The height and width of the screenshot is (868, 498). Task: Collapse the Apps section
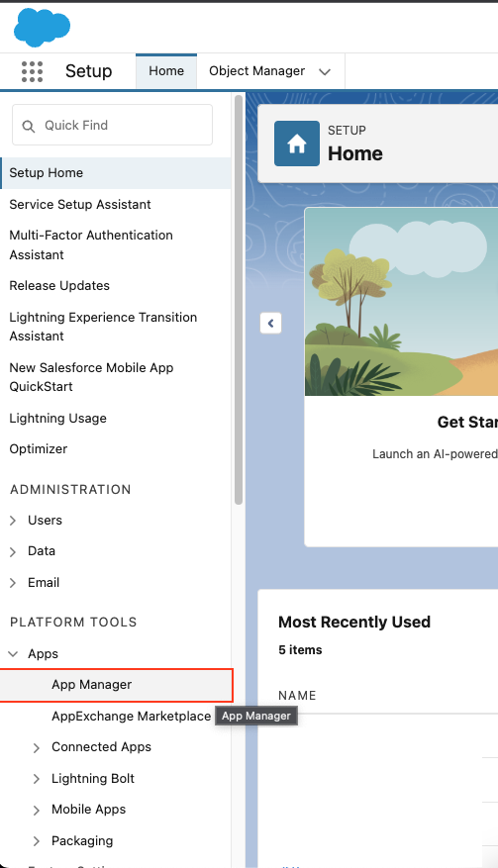(x=13, y=654)
